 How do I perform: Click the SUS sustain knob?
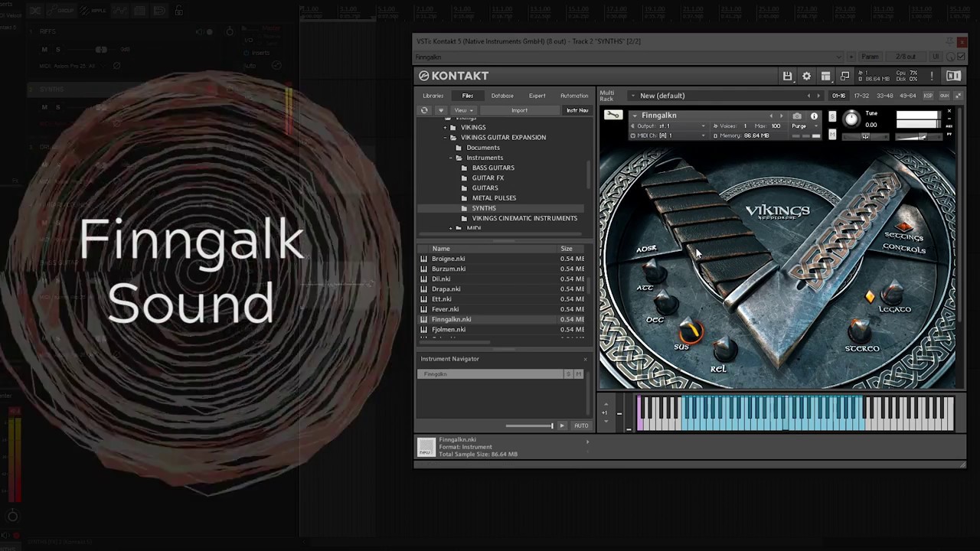[691, 330]
